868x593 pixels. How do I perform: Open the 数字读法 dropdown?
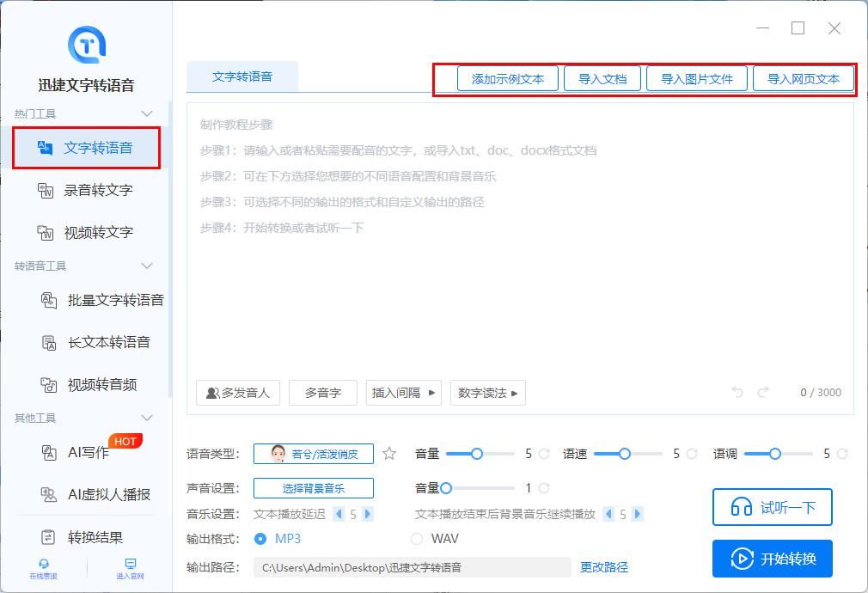487,393
